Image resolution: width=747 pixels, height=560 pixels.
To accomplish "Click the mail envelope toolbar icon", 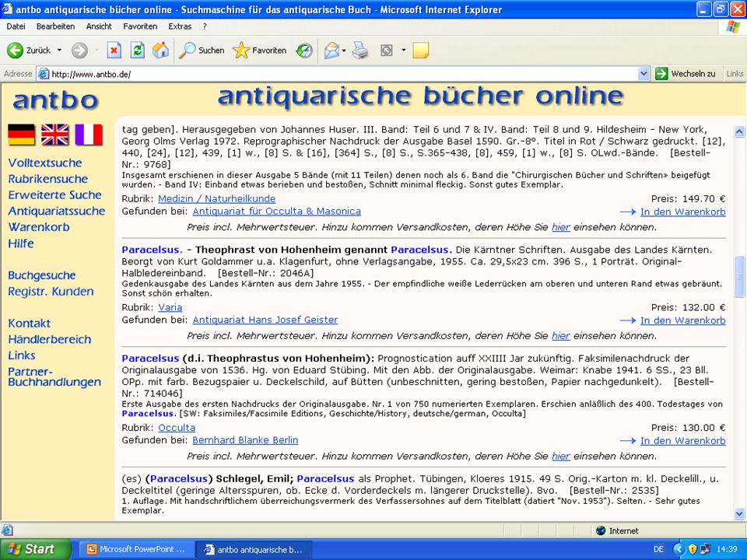I will tap(331, 50).
